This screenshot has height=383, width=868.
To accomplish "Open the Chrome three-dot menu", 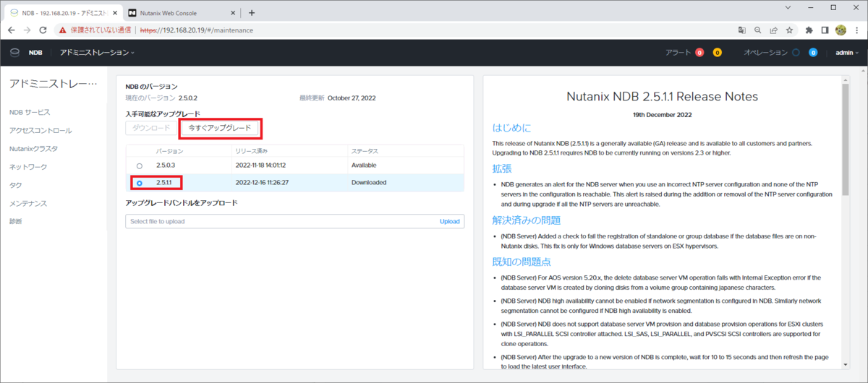I will [x=857, y=30].
